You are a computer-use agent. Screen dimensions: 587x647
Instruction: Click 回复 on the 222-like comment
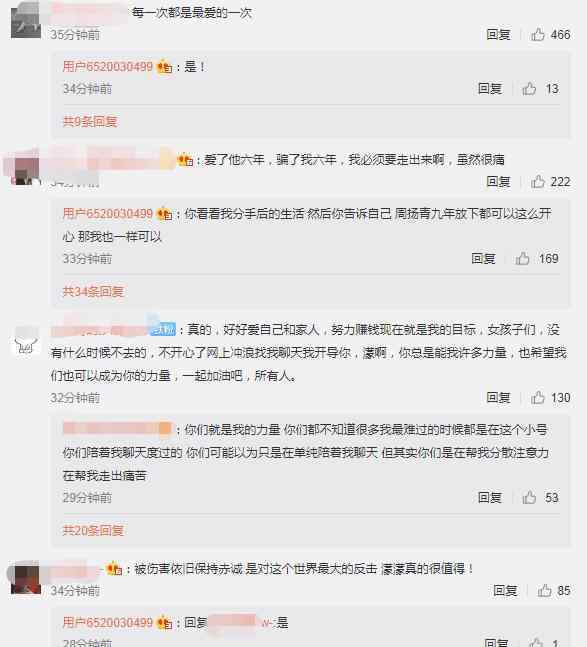tap(498, 181)
